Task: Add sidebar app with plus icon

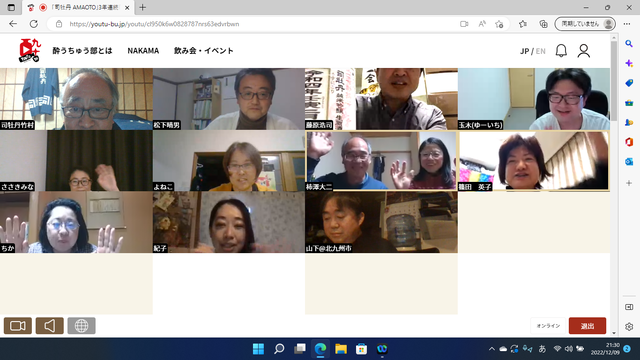Action: [x=629, y=183]
